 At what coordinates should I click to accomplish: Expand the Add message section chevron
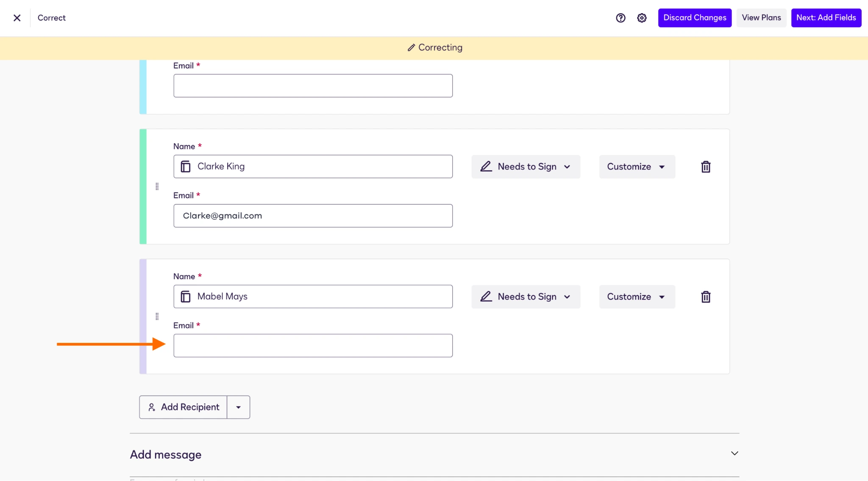tap(734, 453)
